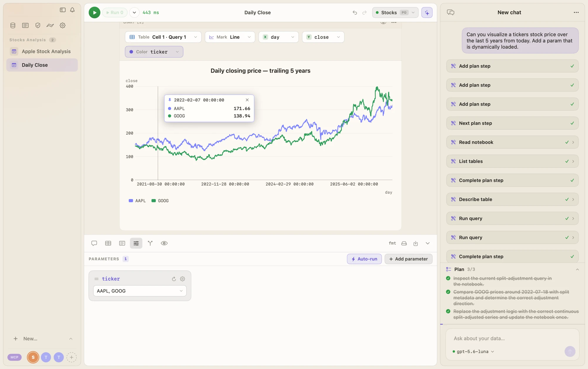Run the notebook with green play button
588x369 pixels.
[94, 12]
